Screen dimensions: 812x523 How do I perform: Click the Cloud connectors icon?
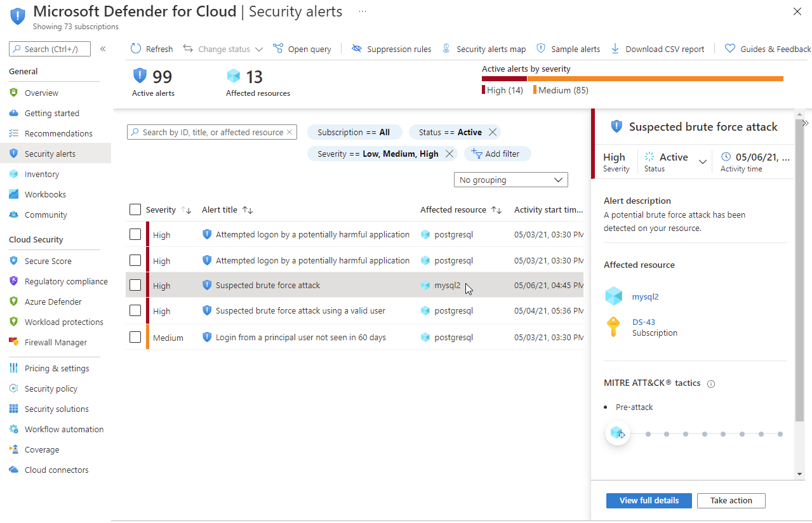pos(14,470)
